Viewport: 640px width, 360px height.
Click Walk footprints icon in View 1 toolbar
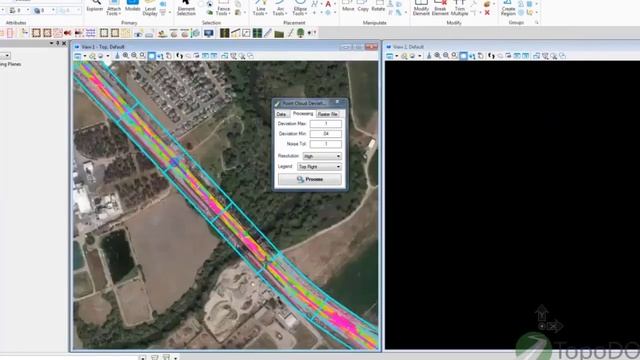click(x=180, y=56)
